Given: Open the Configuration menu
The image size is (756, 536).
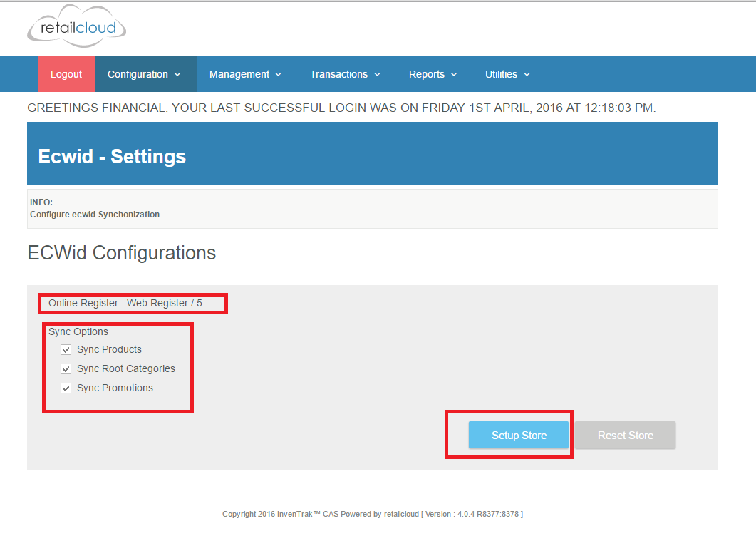Looking at the screenshot, I should pyautogui.click(x=145, y=74).
